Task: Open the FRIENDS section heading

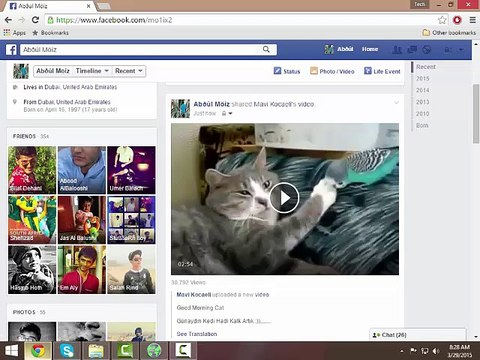Action: coord(24,136)
